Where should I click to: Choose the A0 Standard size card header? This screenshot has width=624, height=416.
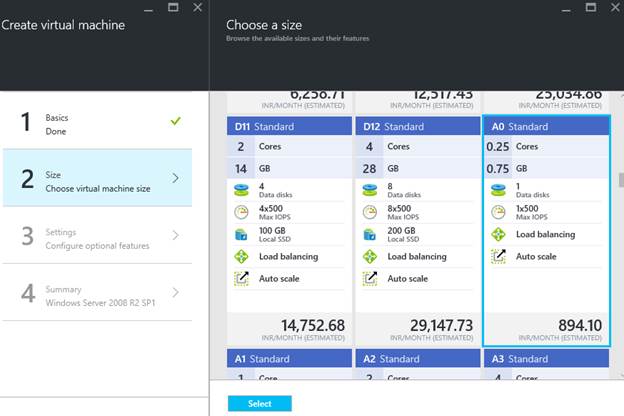coord(546,127)
